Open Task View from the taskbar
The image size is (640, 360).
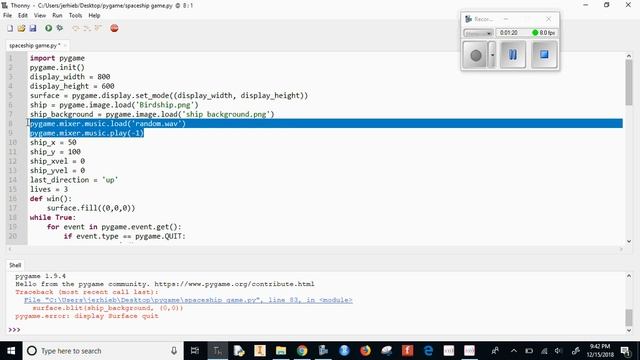click(195, 351)
